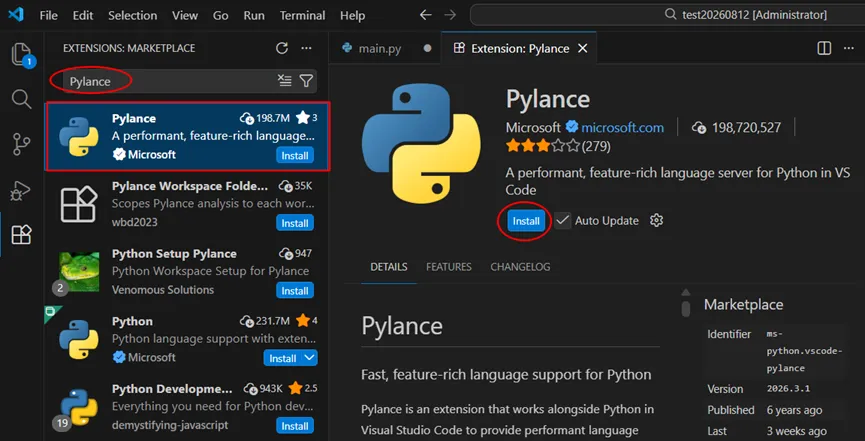Switch to the CHANGELOG tab

tap(520, 267)
